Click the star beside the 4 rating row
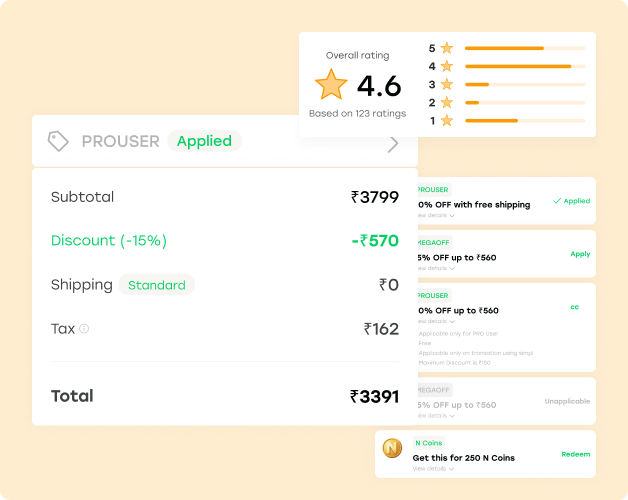Viewport: 628px width, 500px height. point(446,66)
